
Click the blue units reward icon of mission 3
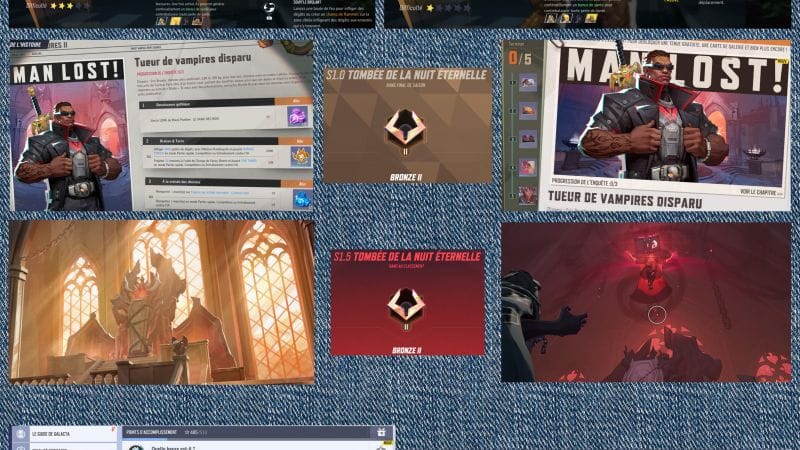point(302,199)
